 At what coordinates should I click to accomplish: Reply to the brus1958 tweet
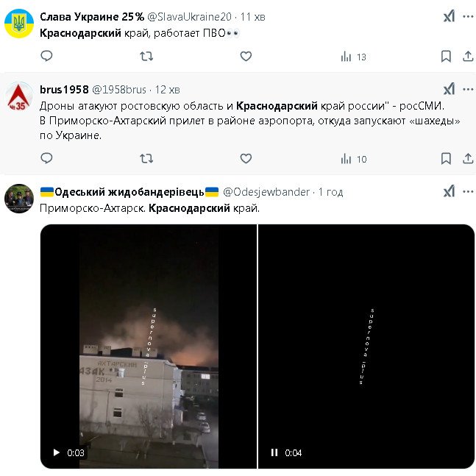[46, 158]
